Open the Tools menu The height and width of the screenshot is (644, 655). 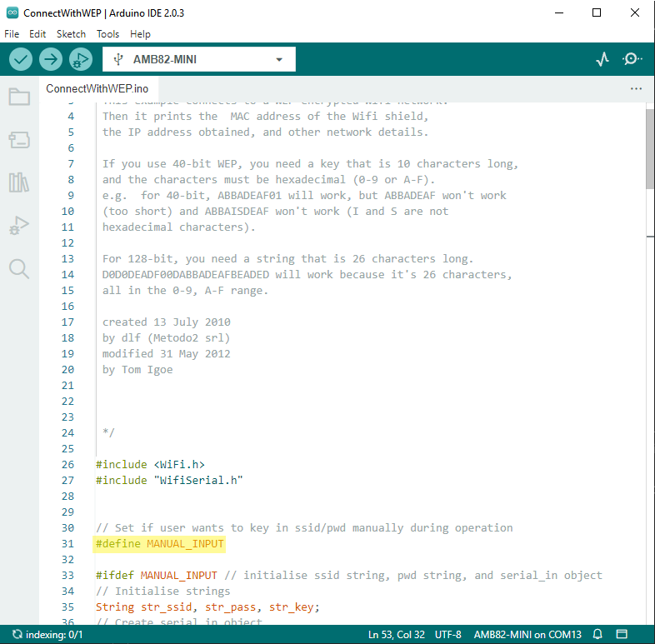107,34
